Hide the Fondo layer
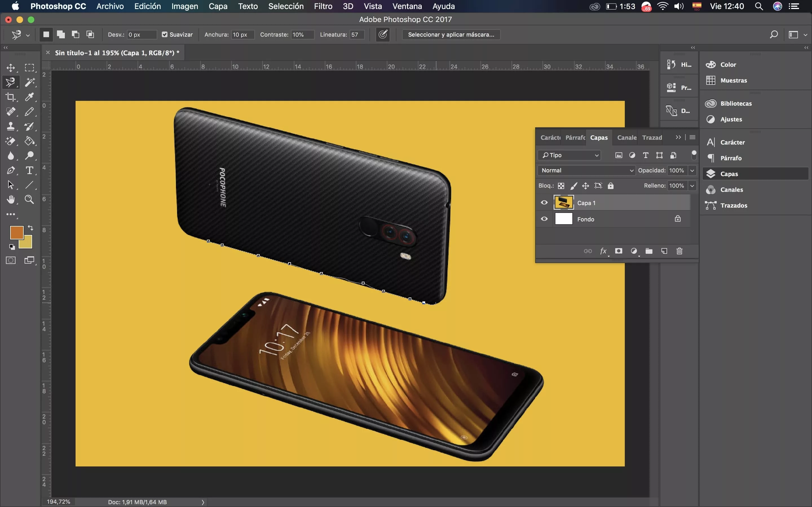Screen dimensions: 812x507 [544, 219]
